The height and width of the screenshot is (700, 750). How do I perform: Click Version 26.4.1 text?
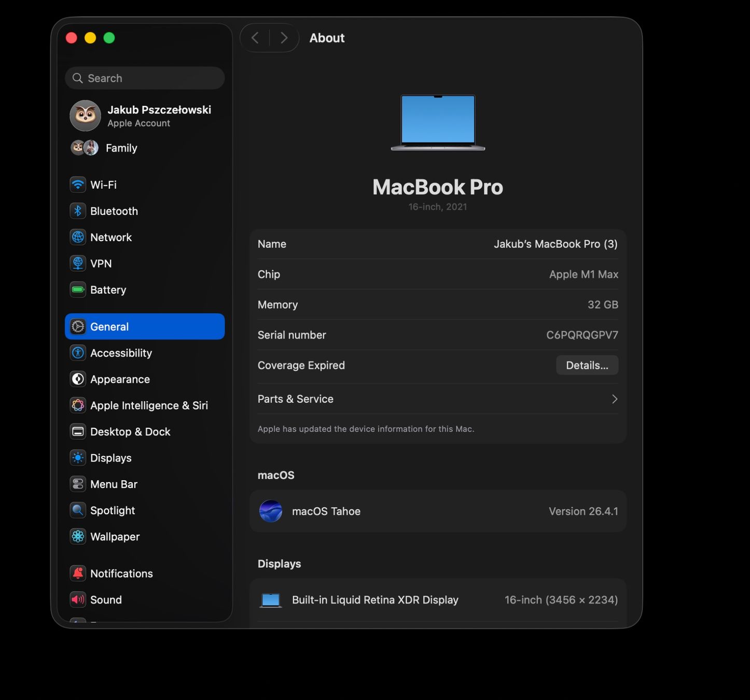[x=584, y=511]
